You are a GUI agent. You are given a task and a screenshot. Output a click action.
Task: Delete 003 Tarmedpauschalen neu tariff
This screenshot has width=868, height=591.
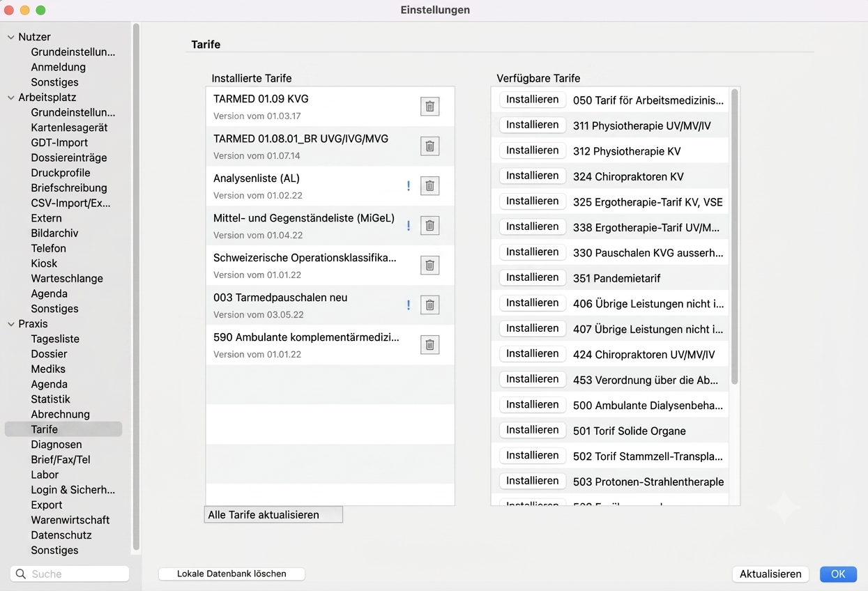pos(430,305)
